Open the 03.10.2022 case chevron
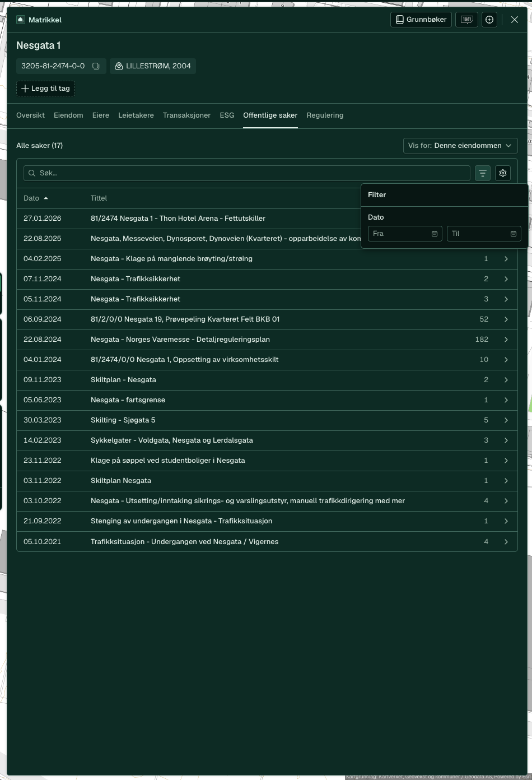 click(506, 501)
